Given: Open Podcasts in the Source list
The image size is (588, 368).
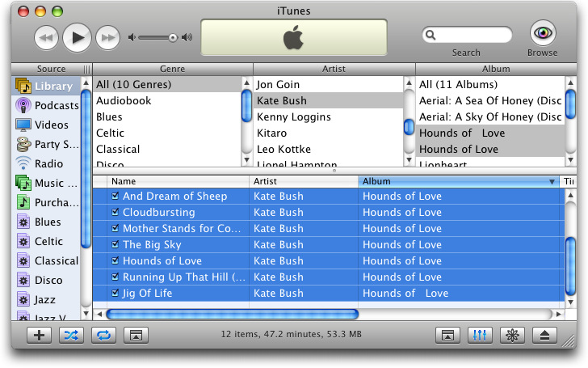Looking at the screenshot, I should pos(46,105).
